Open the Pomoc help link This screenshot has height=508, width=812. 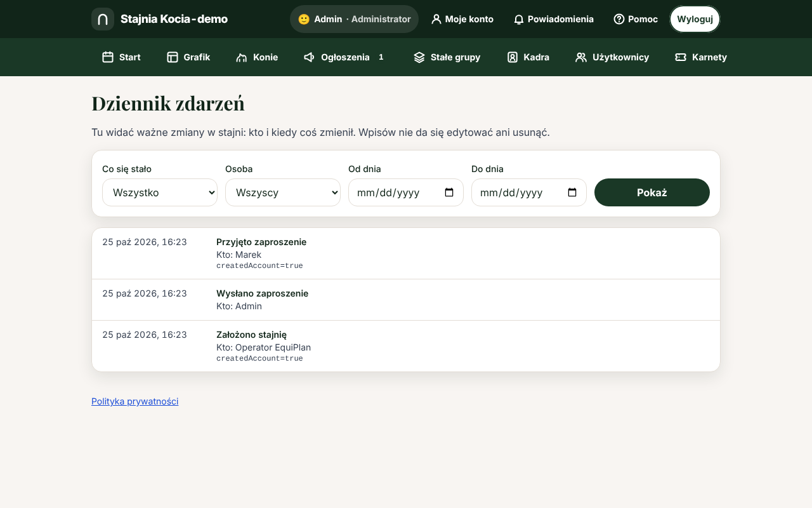[x=636, y=19]
